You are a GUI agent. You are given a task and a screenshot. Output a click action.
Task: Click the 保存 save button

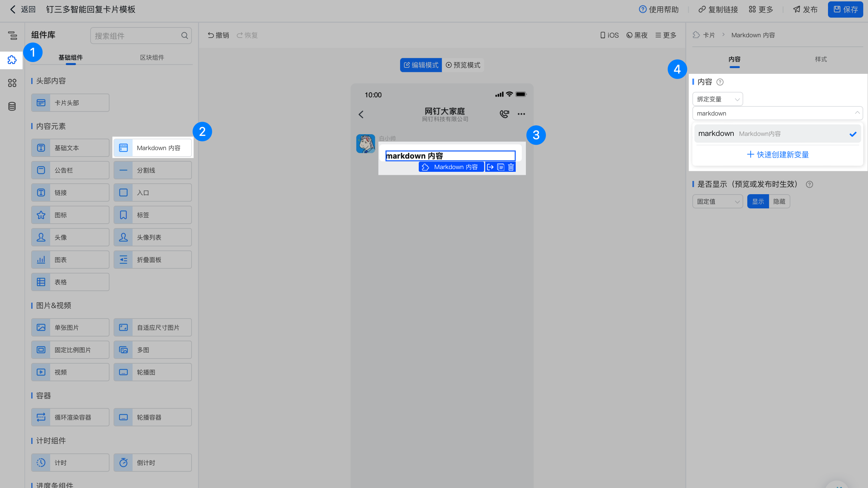tap(845, 9)
